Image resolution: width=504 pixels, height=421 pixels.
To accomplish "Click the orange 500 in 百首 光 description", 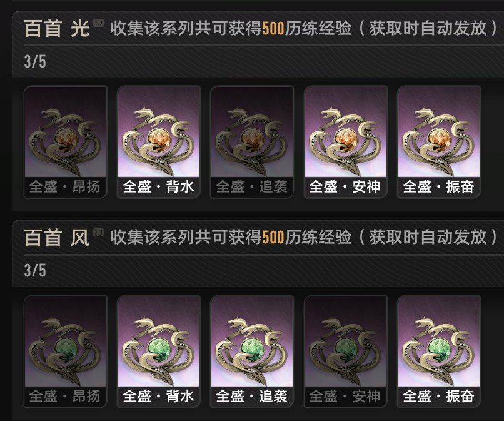I will (x=273, y=28).
